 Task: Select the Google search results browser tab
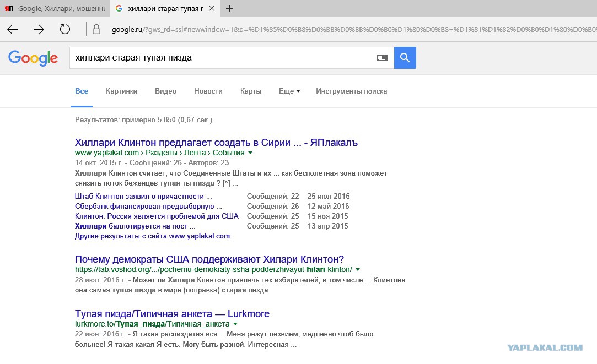point(165,8)
